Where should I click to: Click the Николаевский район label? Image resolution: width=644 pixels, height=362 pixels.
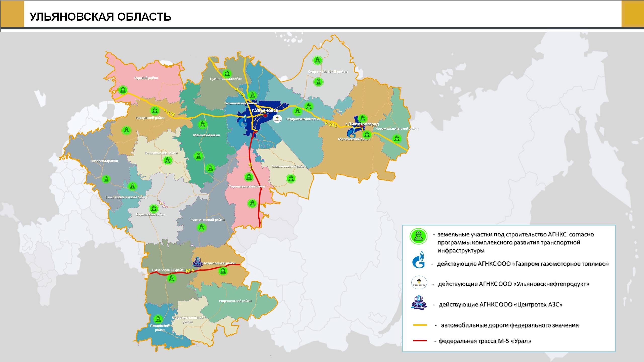click(x=169, y=270)
